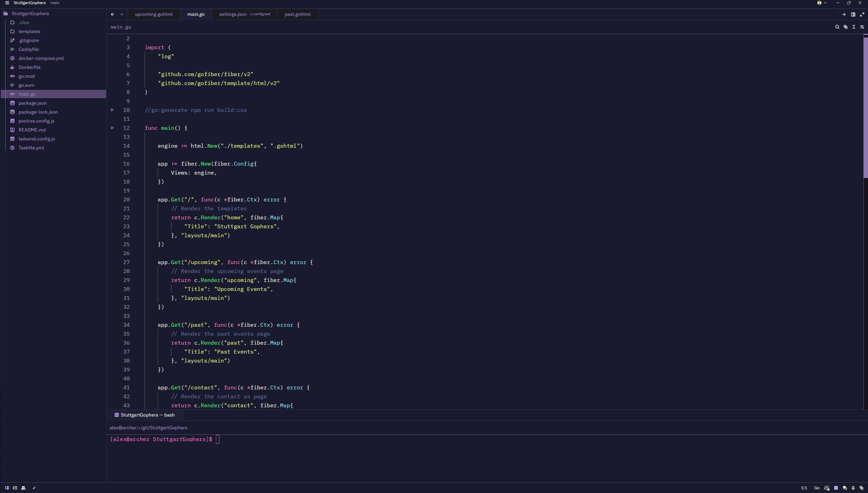Open the chat panel speech-bubbles icon
Screen dimensions: 868x493
point(845,488)
